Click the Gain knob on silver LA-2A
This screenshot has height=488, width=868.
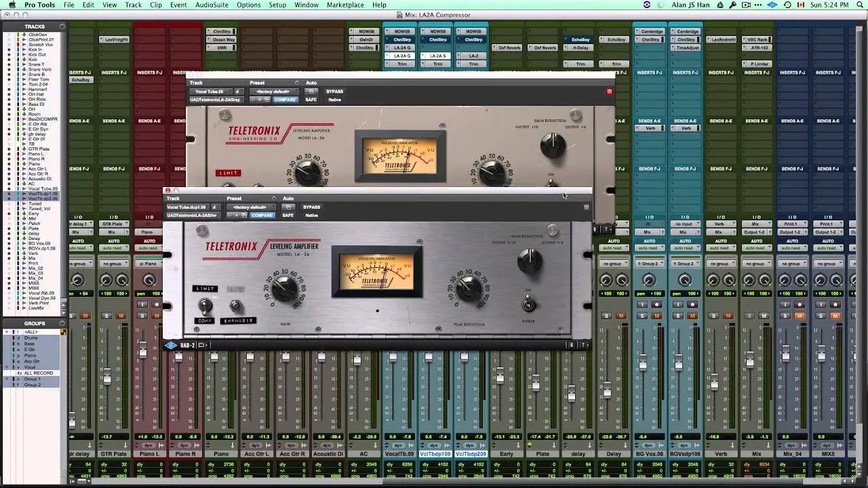click(x=285, y=289)
